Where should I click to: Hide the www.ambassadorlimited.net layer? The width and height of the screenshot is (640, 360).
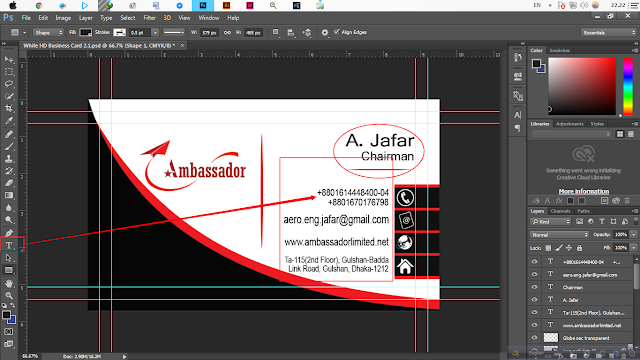pos(534,325)
